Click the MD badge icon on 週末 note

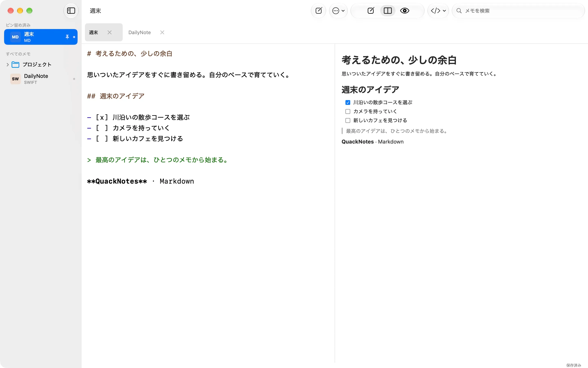coord(15,37)
